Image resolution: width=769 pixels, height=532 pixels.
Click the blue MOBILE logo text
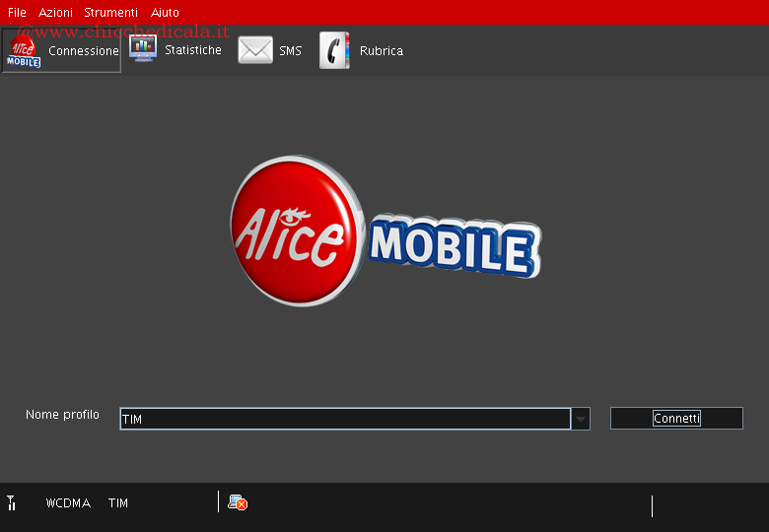pos(453,245)
